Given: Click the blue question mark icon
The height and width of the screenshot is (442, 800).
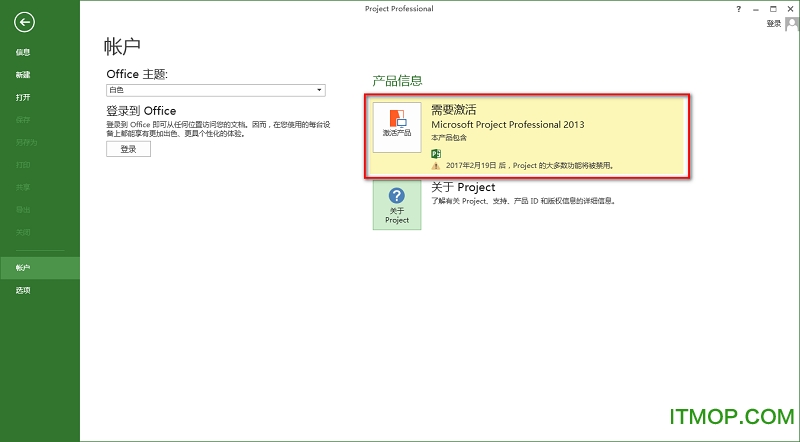Looking at the screenshot, I should tap(396, 195).
